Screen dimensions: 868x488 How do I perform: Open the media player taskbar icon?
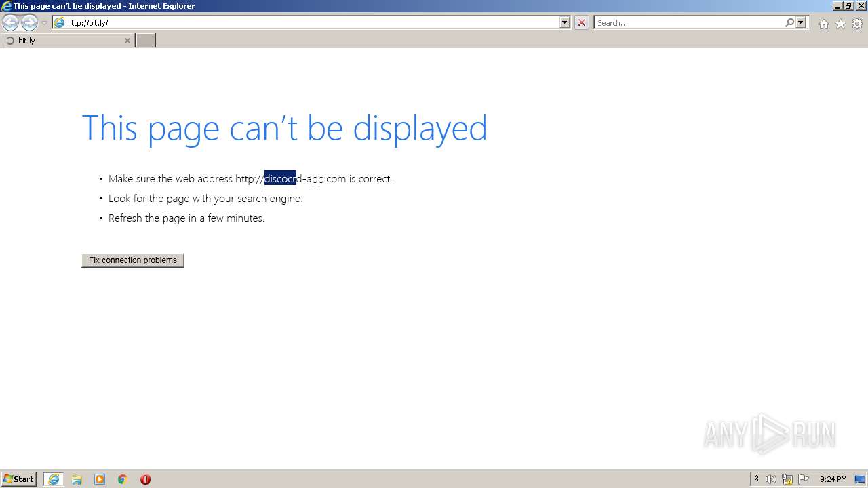coord(100,479)
